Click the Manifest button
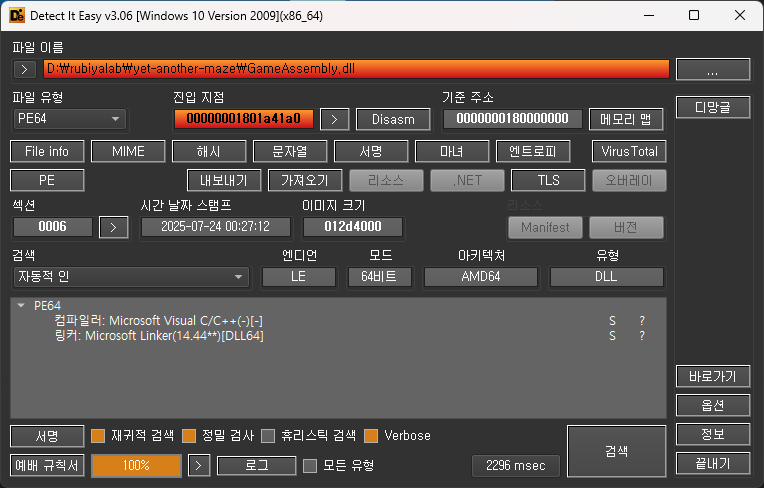 [x=545, y=227]
